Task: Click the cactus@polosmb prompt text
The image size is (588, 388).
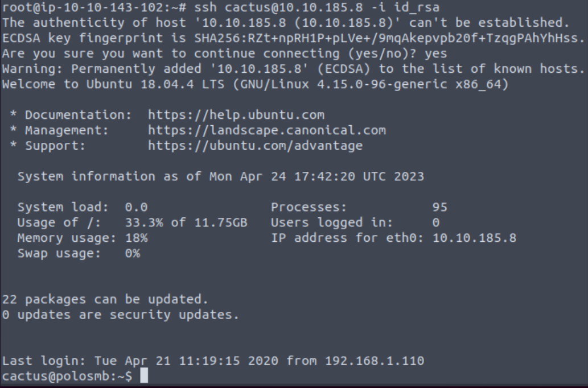Action: click(x=67, y=376)
